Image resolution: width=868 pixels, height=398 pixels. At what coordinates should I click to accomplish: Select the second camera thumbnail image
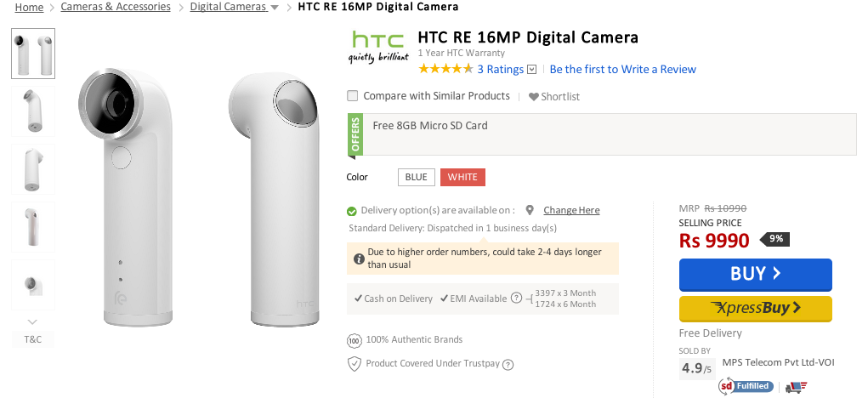coord(33,111)
